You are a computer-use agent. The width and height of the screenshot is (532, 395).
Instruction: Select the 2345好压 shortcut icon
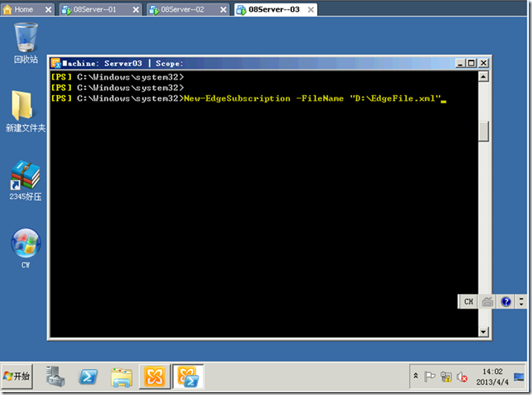(x=25, y=180)
